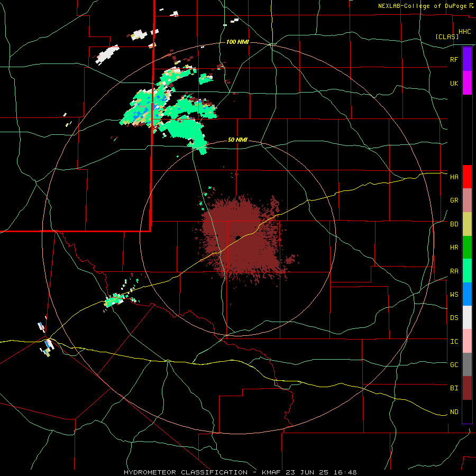
Task: Pick the RA light green legend swatch
Action: [467, 271]
